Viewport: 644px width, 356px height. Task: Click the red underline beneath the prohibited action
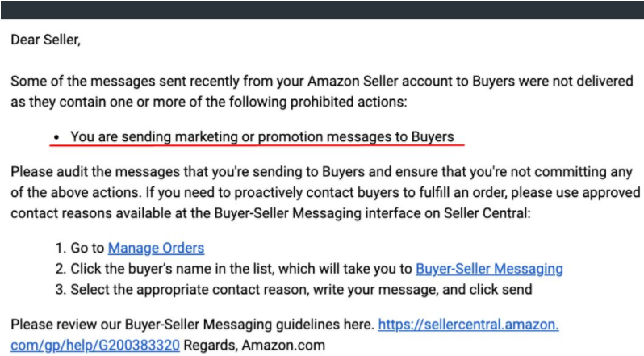[x=258, y=147]
